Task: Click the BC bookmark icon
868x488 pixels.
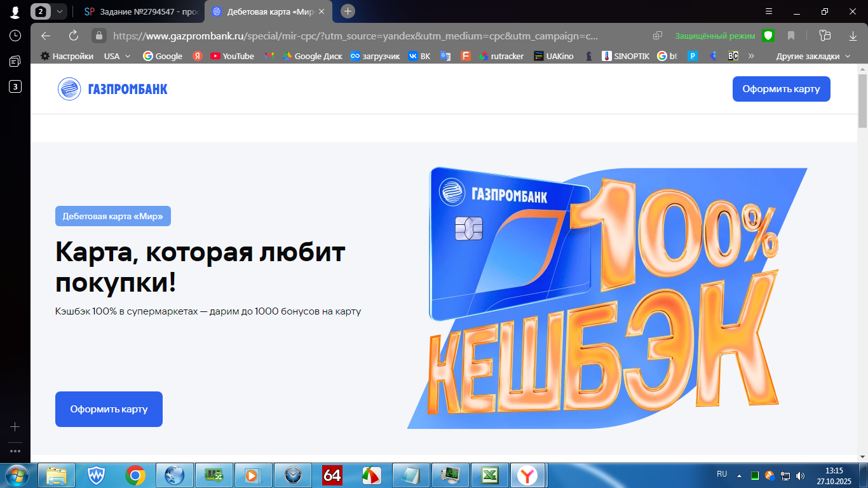Action: coord(733,56)
